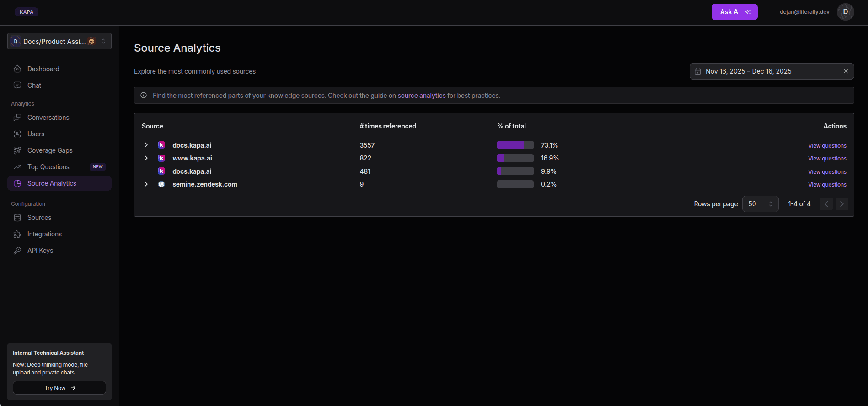
Task: Select Source Analytics in sidebar
Action: click(x=59, y=183)
